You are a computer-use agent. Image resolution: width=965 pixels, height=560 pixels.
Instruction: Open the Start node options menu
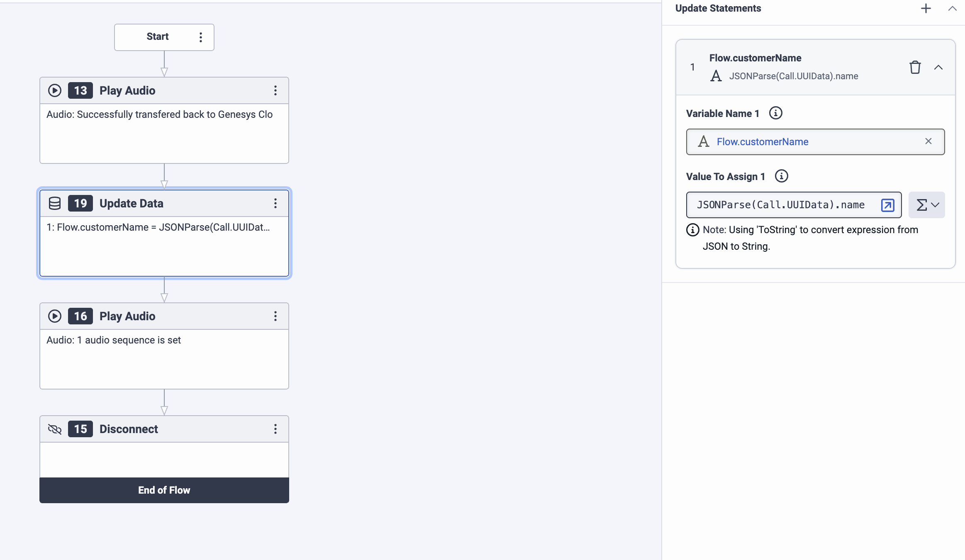click(x=201, y=37)
